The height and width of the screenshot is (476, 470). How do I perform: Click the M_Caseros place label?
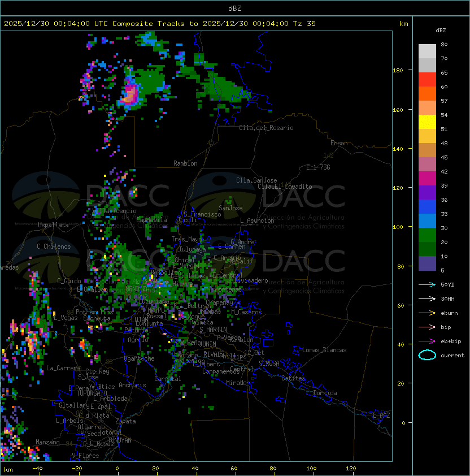(246, 312)
